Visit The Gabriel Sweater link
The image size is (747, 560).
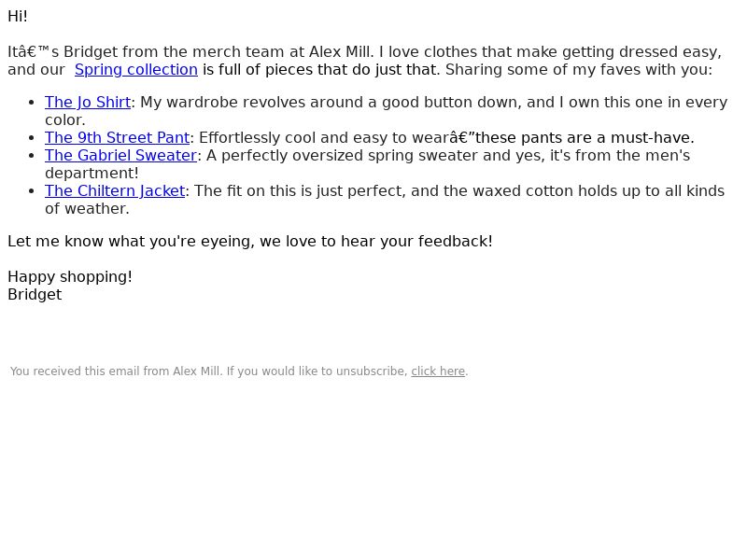121,155
